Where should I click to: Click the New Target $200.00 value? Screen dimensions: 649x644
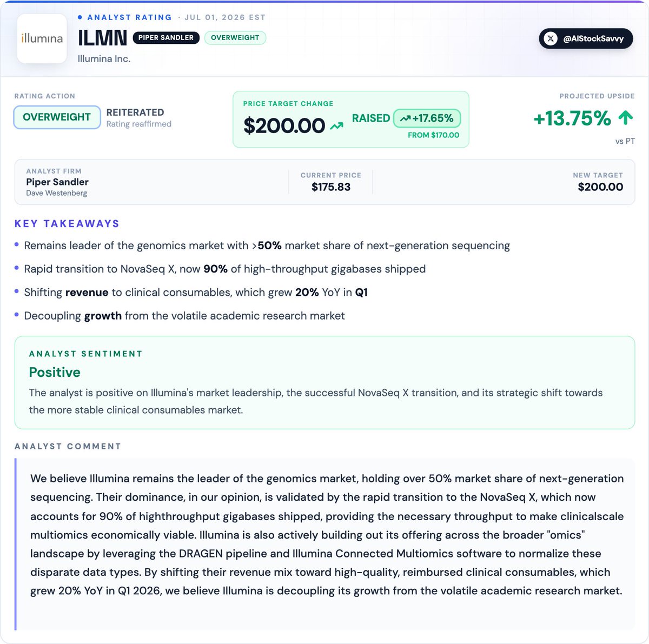pyautogui.click(x=600, y=187)
